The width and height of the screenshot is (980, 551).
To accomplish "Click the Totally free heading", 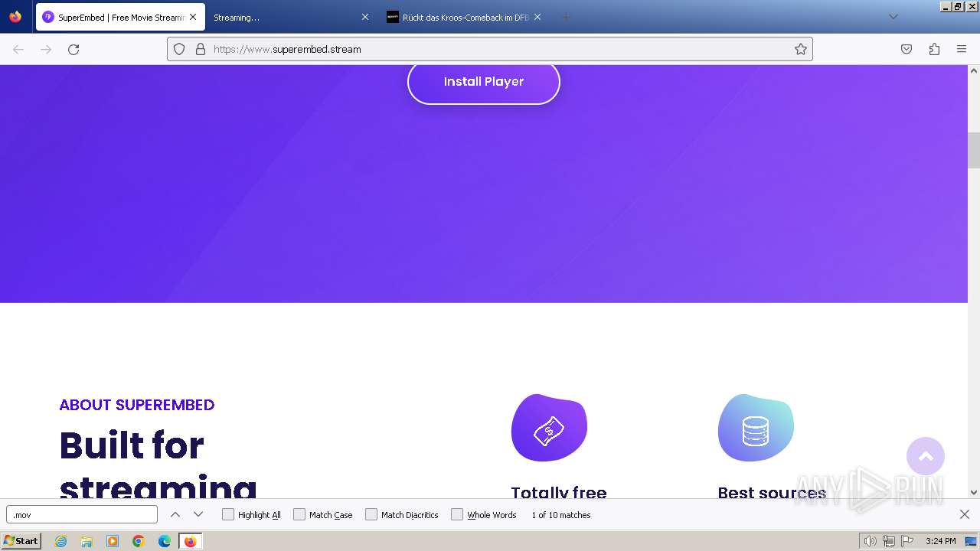I will [559, 493].
